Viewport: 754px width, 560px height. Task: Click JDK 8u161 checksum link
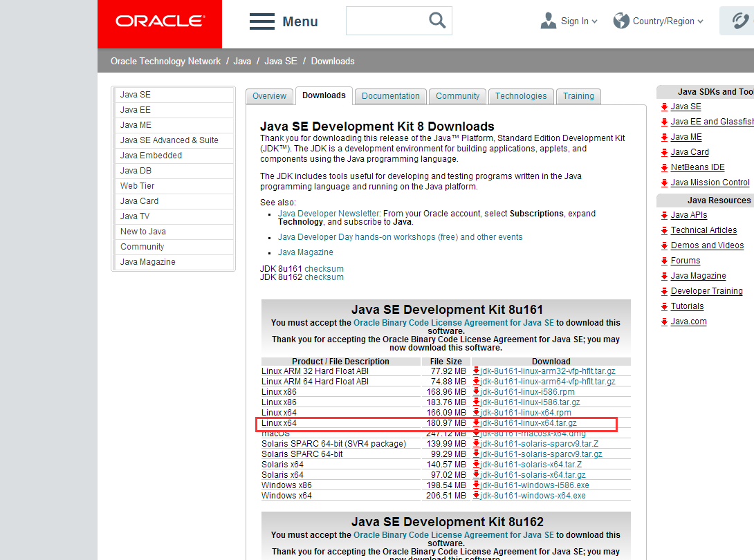point(324,269)
